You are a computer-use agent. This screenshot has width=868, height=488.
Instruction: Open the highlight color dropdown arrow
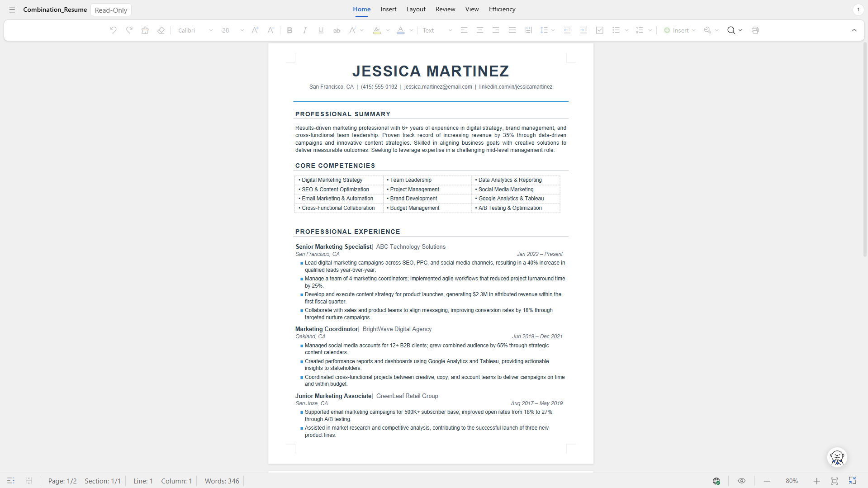pyautogui.click(x=388, y=30)
